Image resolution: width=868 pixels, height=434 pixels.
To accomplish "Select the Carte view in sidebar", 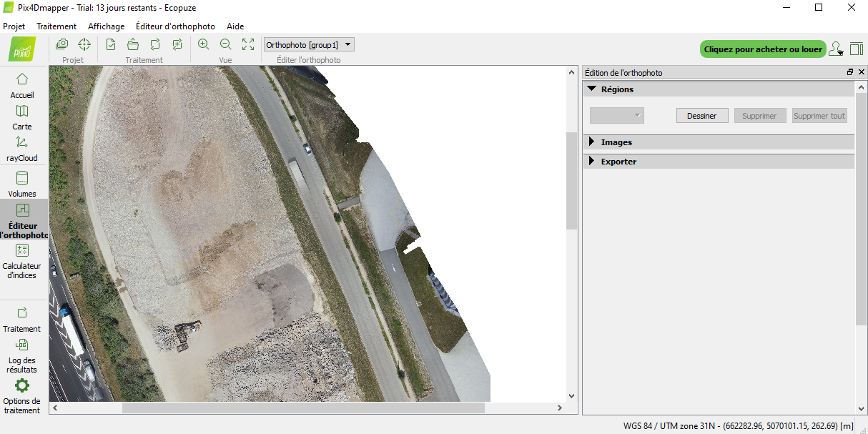I will [x=22, y=117].
